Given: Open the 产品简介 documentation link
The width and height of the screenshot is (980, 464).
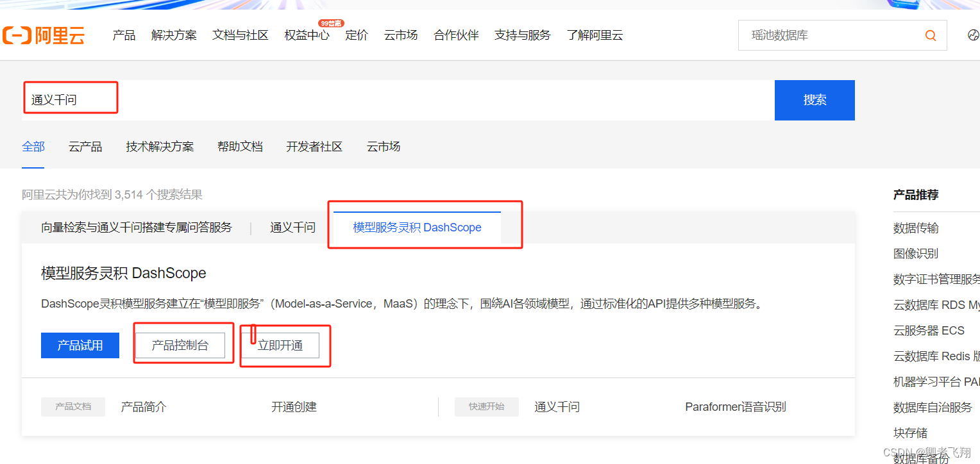Looking at the screenshot, I should pos(144,407).
